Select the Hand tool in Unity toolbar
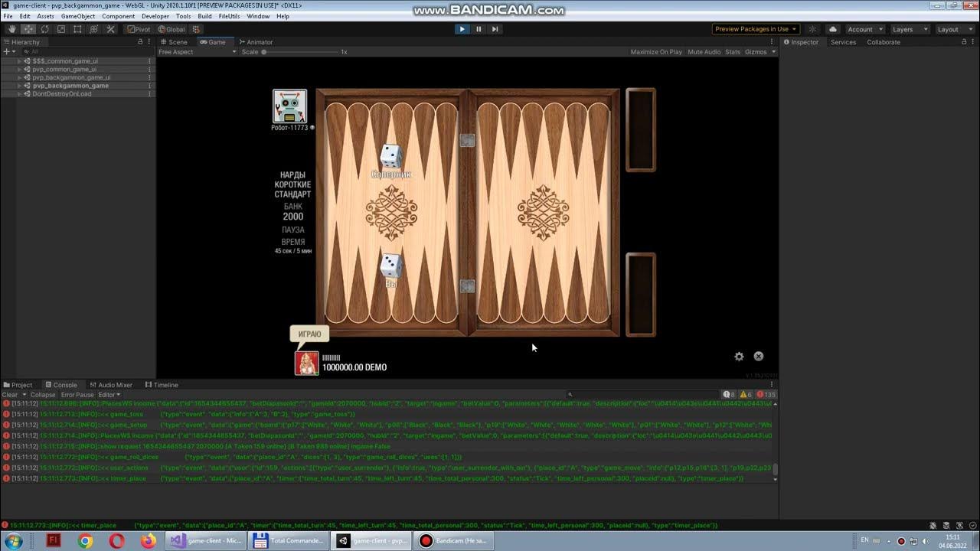Viewport: 980px width, 551px height. click(11, 29)
